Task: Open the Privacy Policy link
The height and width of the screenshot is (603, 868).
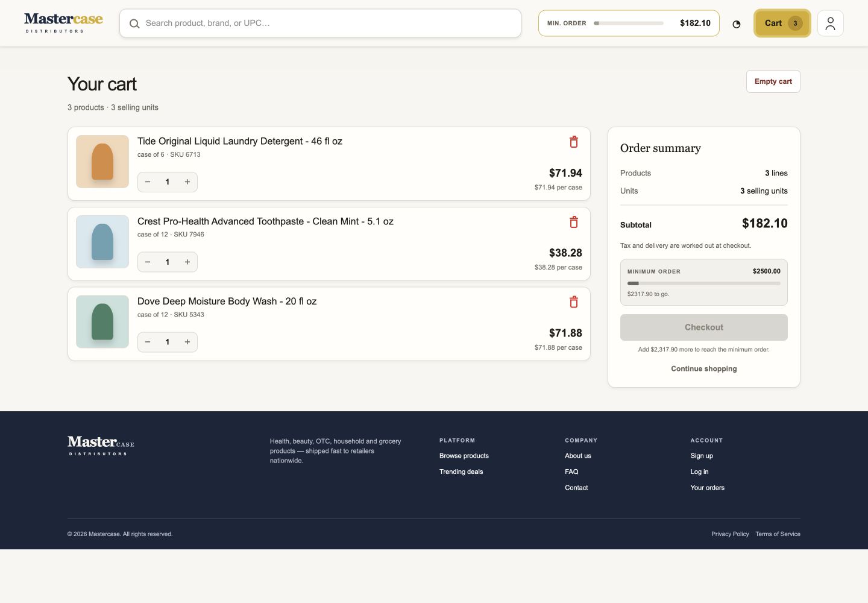Action: (730, 534)
